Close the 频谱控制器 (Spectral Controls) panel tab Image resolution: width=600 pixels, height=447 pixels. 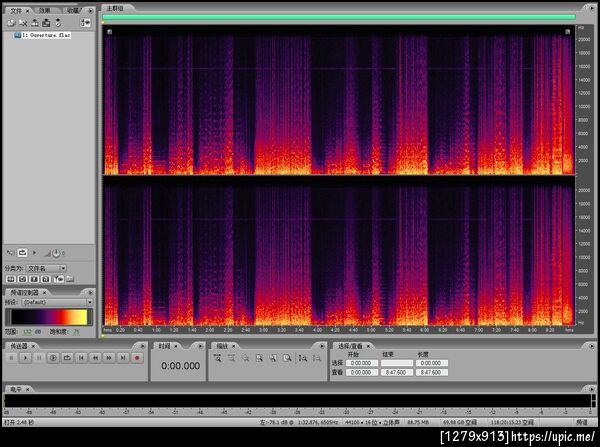point(44,292)
